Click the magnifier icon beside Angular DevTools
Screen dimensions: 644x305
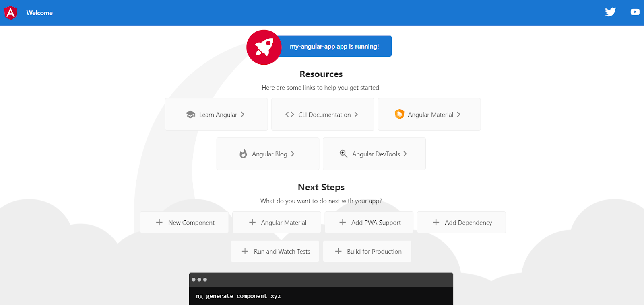coord(343,154)
